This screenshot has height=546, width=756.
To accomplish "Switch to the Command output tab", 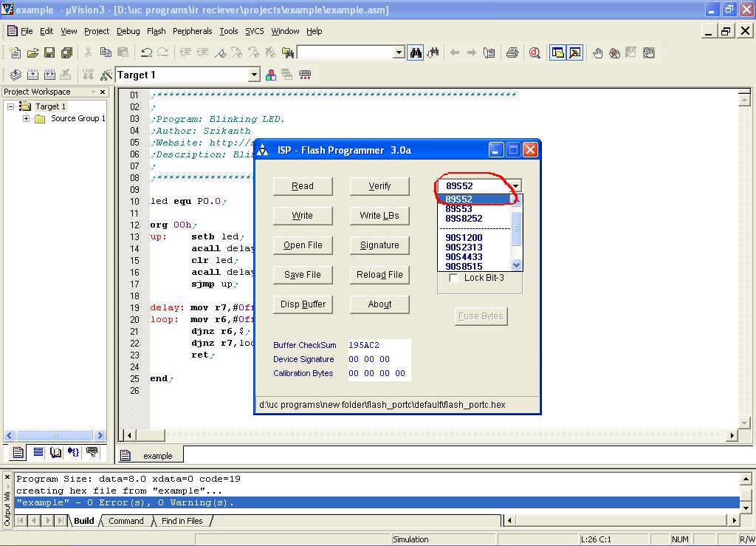I will tap(126, 521).
